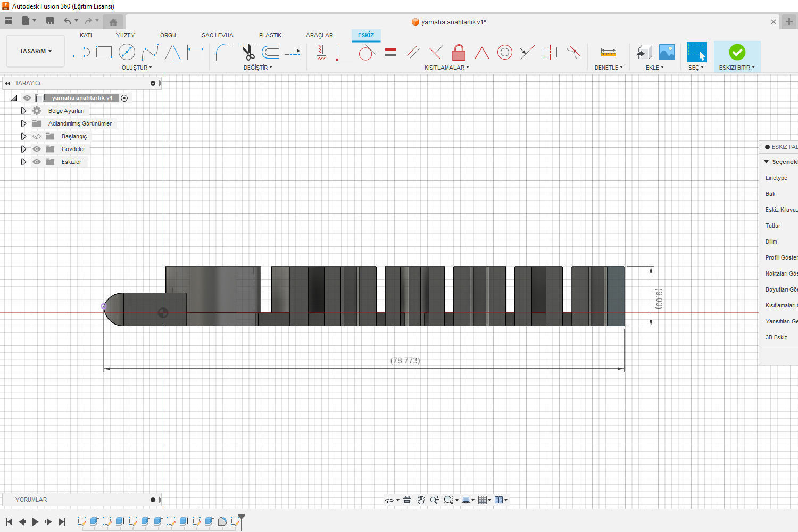Apply the Fix/Unfix lock constraint
This screenshot has width=798, height=532.
[459, 52]
